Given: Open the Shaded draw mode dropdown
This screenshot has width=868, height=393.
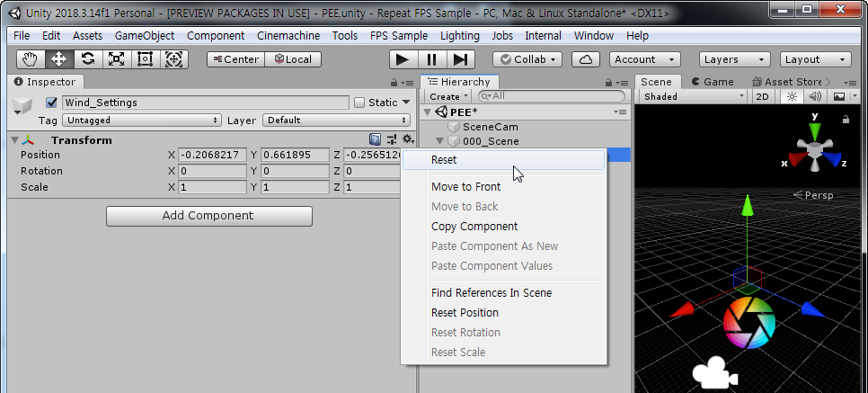Looking at the screenshot, I should click(x=695, y=96).
